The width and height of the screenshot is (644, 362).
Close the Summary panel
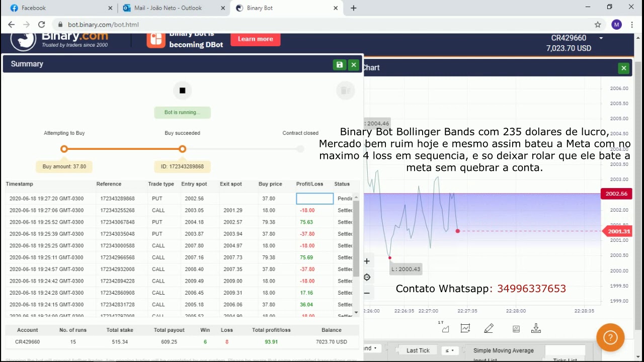pos(354,65)
